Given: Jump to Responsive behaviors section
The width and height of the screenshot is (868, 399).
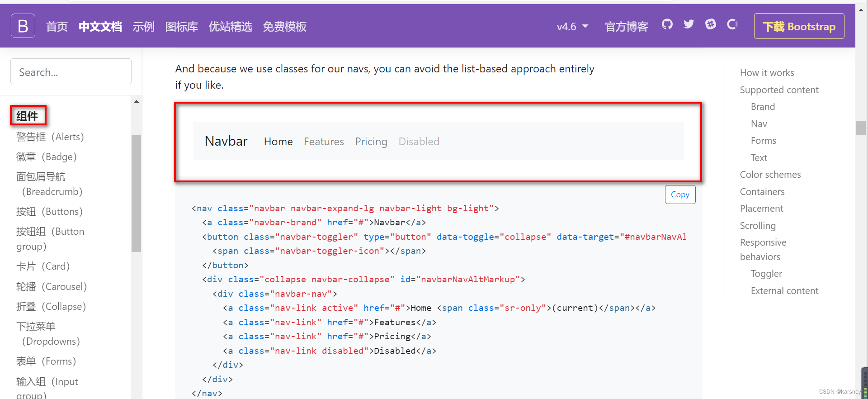Looking at the screenshot, I should pos(763,250).
